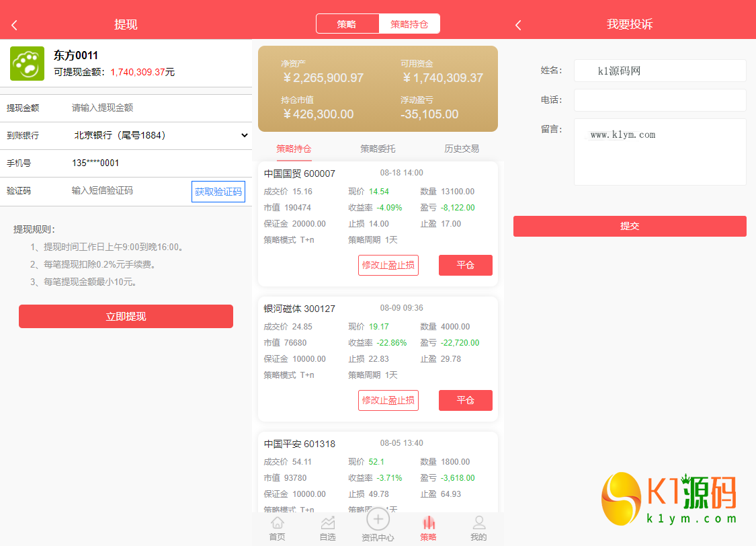Image resolution: width=756 pixels, height=546 pixels.
Task: Click the 盈亏 value -3,618.00
Action: 458,478
